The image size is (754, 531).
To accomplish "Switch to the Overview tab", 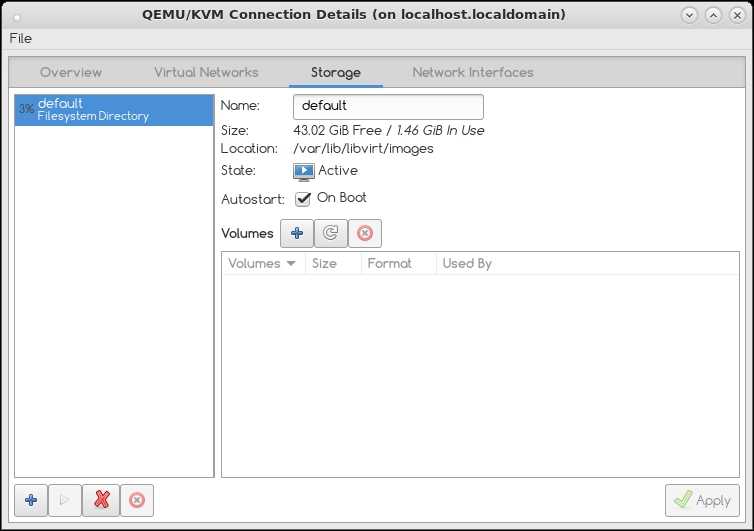I will pos(71,73).
